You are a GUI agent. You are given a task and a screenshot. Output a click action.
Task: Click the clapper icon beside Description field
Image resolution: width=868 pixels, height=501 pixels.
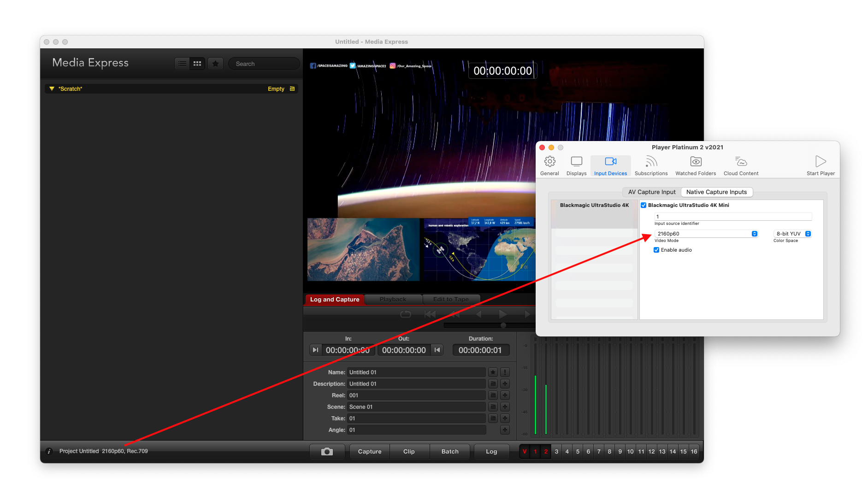[x=493, y=384]
